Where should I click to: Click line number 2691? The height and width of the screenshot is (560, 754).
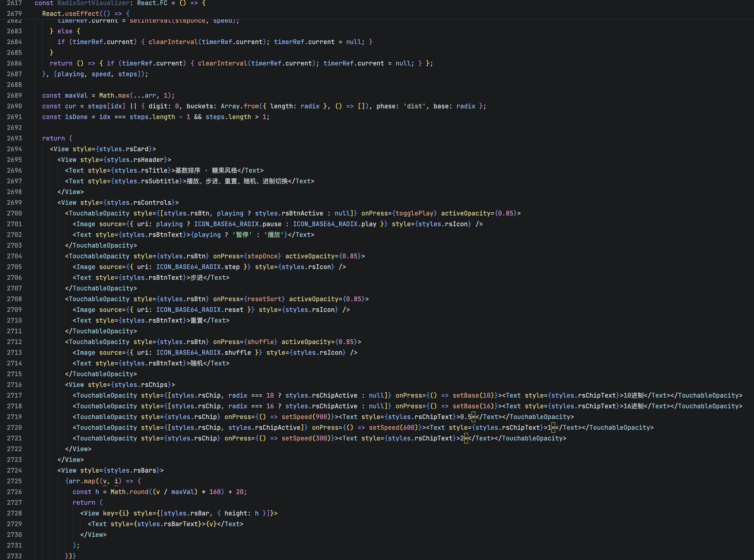point(14,117)
